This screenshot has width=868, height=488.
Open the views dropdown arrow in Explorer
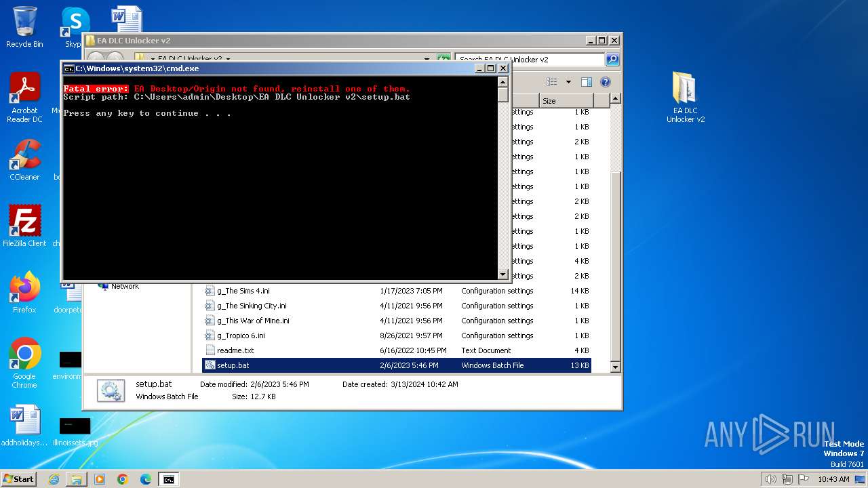(568, 82)
